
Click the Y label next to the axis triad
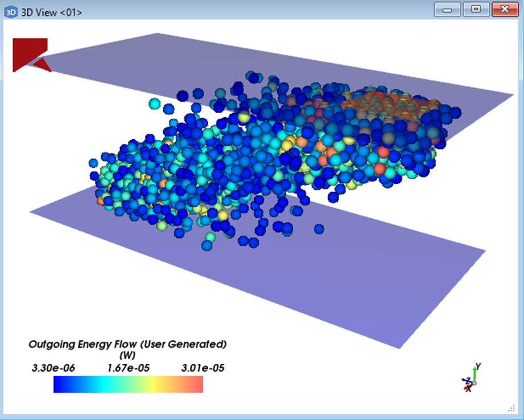point(478,365)
